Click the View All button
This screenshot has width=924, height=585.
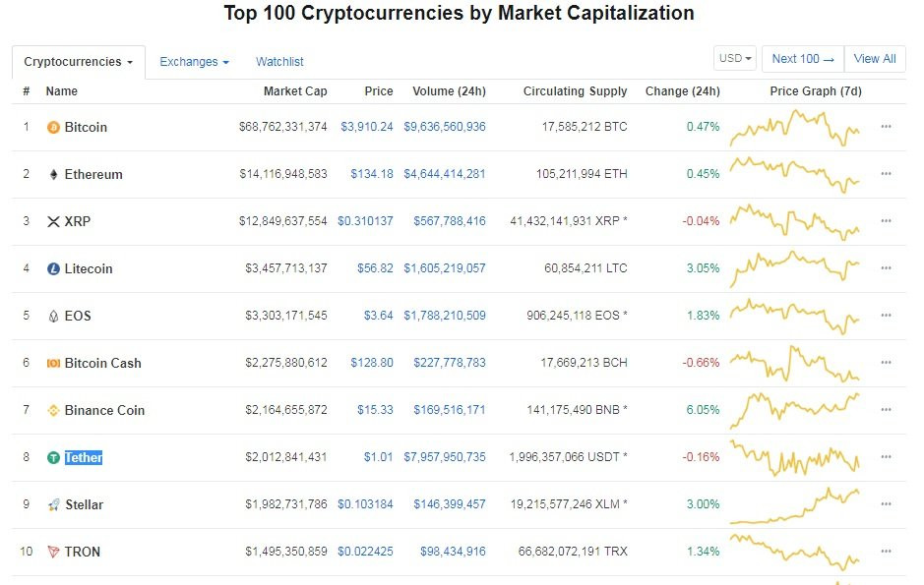tap(875, 59)
